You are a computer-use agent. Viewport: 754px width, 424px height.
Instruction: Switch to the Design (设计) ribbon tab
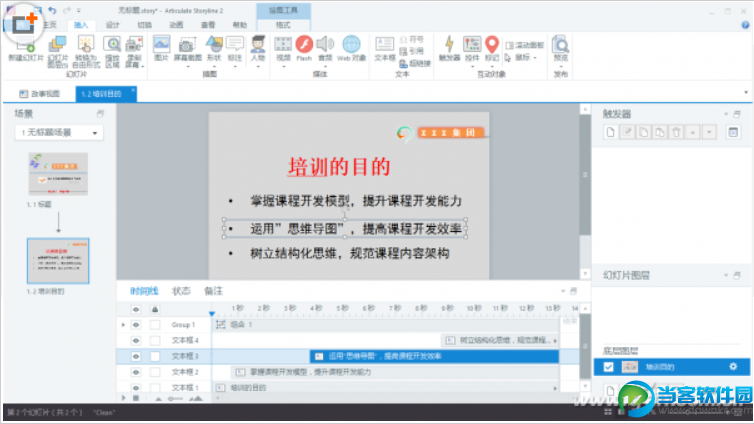pos(113,25)
